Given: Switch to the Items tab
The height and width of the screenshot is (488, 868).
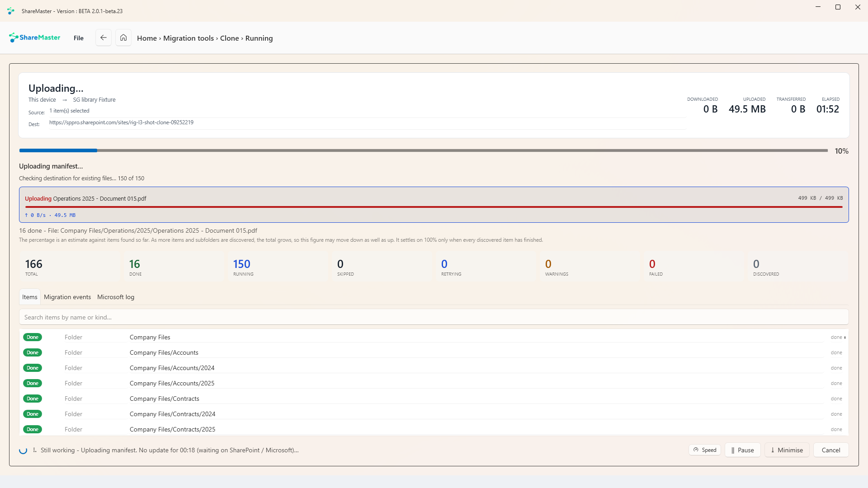Looking at the screenshot, I should tap(30, 297).
